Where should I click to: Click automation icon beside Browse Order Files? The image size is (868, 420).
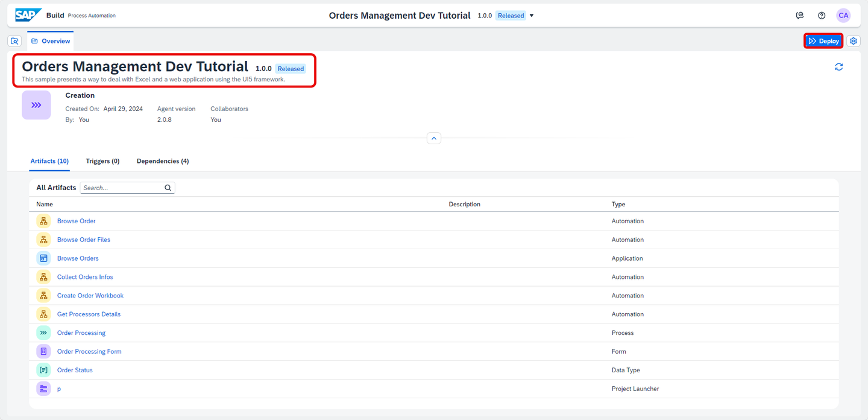coord(43,240)
